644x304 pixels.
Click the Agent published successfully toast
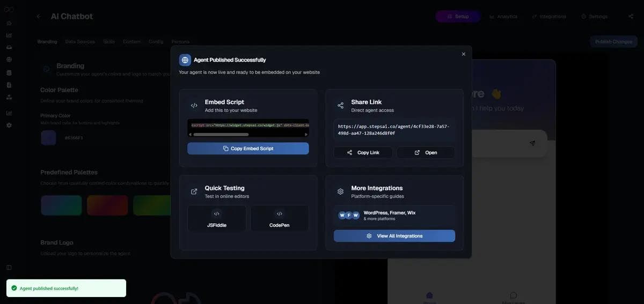coord(66,288)
